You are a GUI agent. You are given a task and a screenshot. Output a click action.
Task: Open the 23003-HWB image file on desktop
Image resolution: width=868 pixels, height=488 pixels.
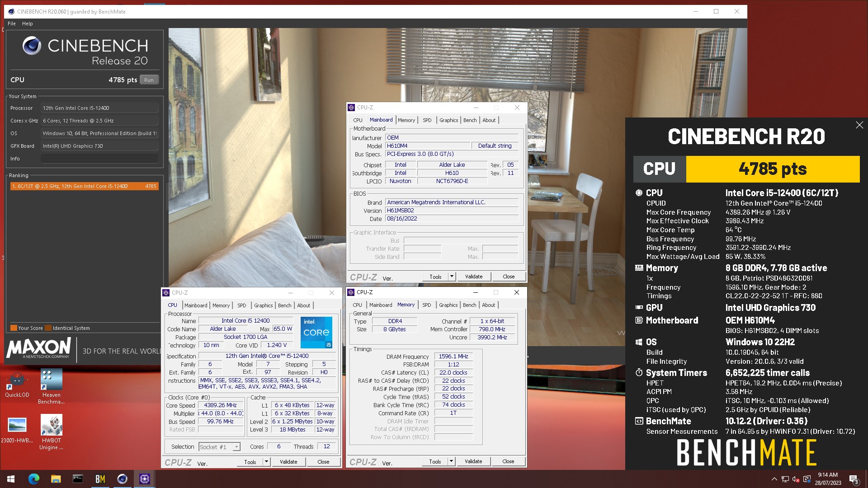tap(17, 430)
